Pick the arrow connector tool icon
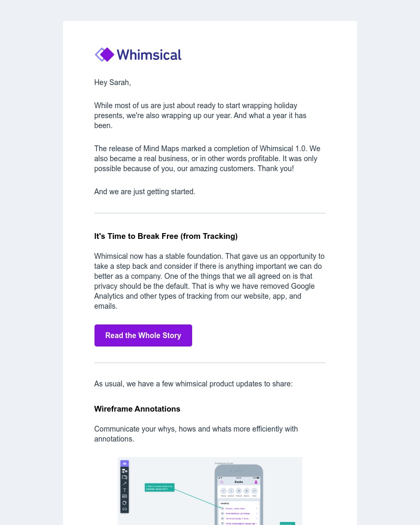This screenshot has height=525, width=420. tap(124, 484)
